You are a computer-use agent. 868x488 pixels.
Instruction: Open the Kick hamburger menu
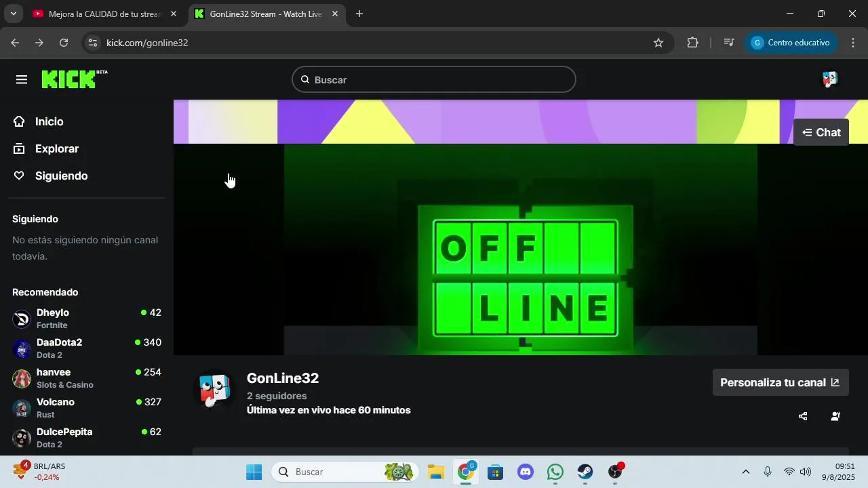[22, 80]
